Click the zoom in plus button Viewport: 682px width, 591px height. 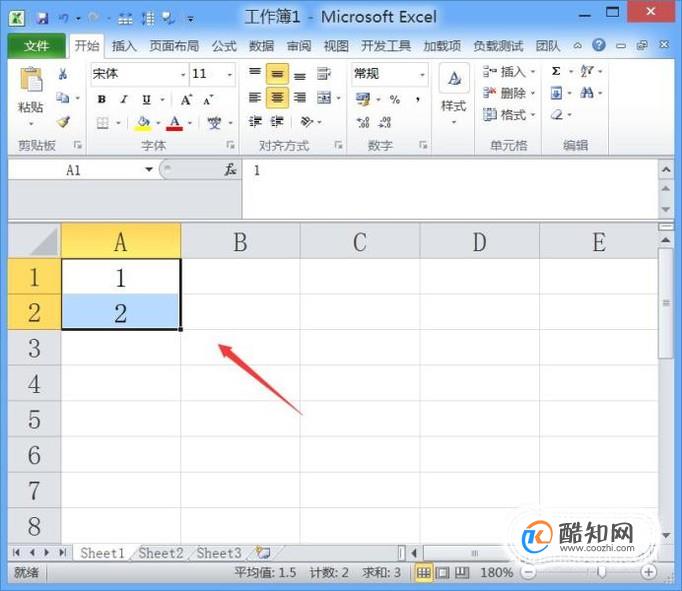649,572
